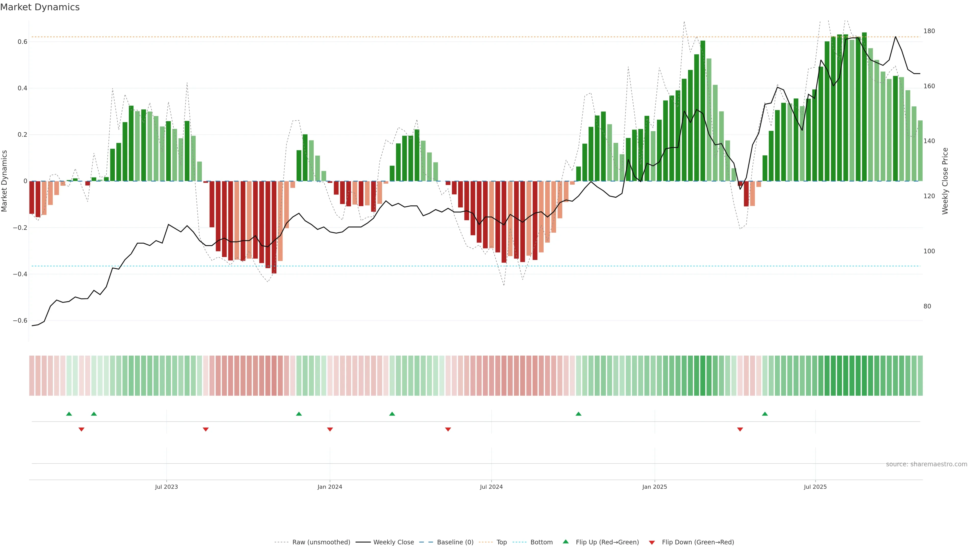
Task: Click the first red flip-down triangle marker
Action: (81, 429)
